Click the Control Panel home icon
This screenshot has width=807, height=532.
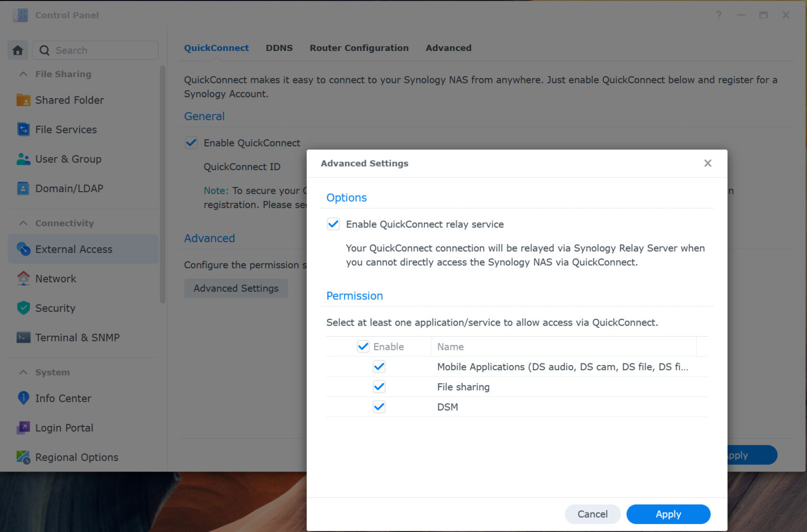tap(17, 50)
